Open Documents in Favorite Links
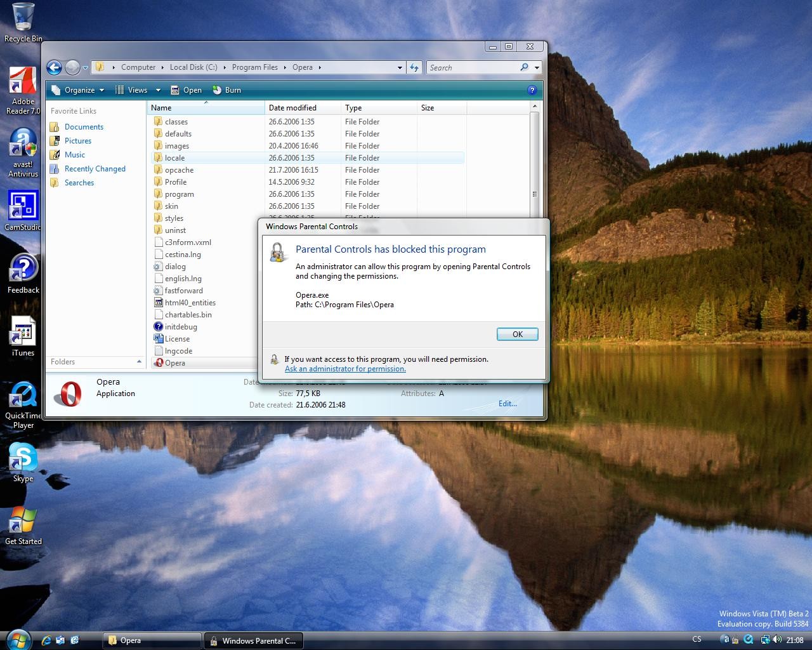The width and height of the screenshot is (812, 650). click(x=84, y=127)
